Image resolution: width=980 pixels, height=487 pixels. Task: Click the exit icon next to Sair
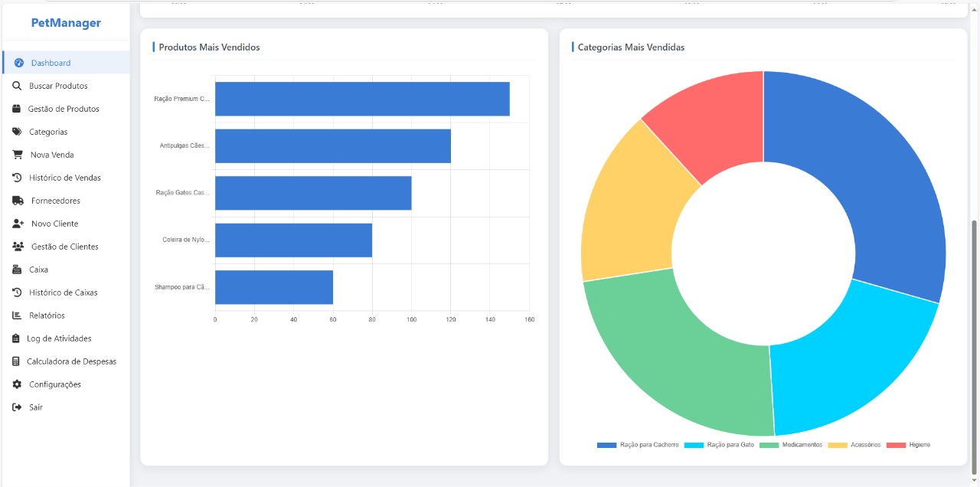point(17,407)
